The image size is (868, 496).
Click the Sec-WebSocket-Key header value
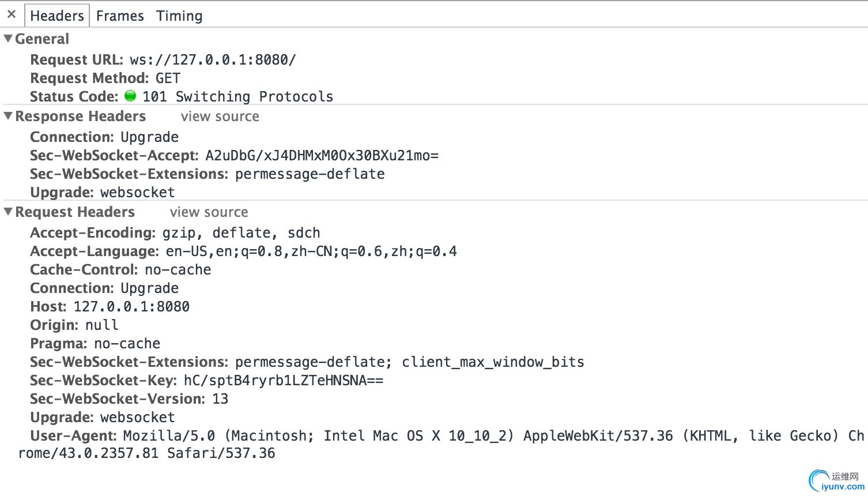point(284,381)
